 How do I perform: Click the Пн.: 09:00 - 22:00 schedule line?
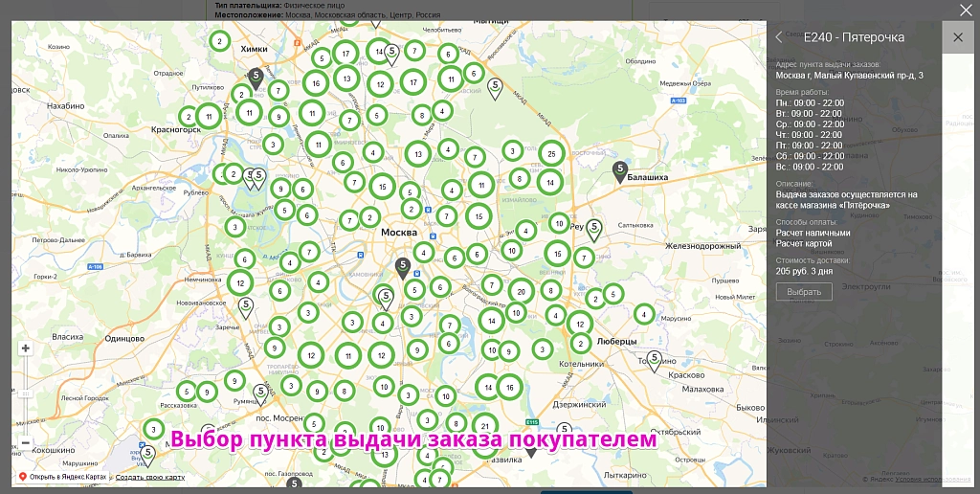810,103
